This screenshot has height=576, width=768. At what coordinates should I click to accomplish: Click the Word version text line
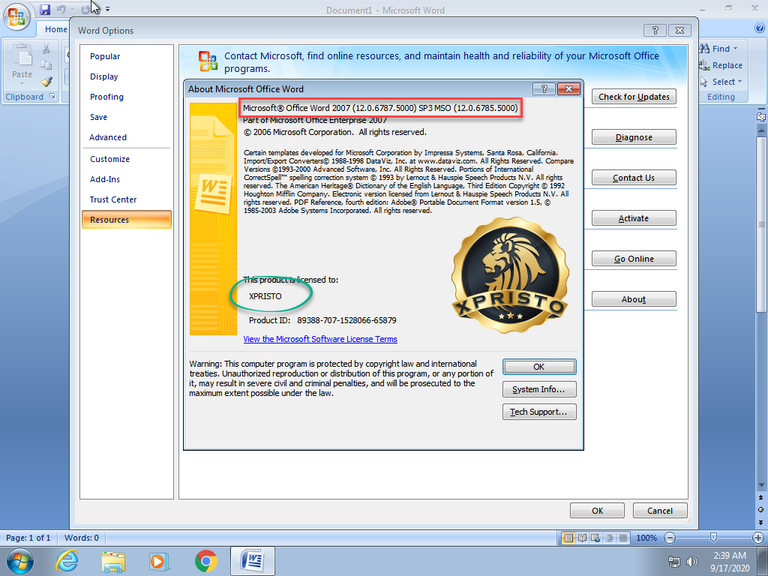click(x=380, y=108)
